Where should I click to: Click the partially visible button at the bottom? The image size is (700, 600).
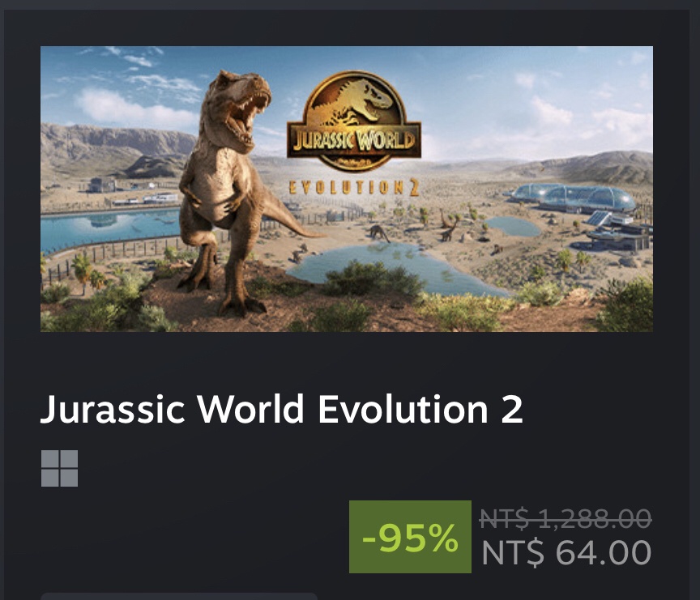point(178,596)
